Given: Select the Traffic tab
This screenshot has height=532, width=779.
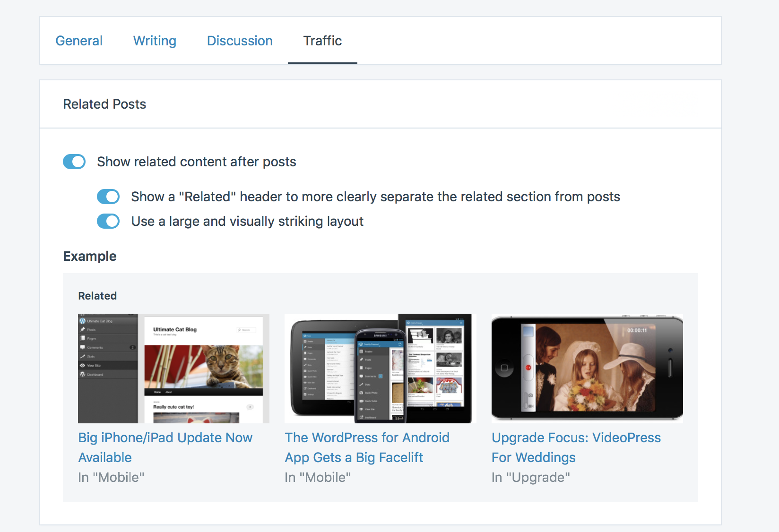Looking at the screenshot, I should 322,41.
